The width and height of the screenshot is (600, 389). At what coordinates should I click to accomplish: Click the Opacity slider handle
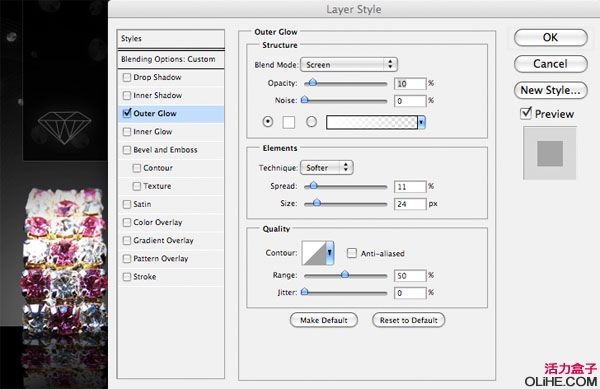pyautogui.click(x=313, y=82)
